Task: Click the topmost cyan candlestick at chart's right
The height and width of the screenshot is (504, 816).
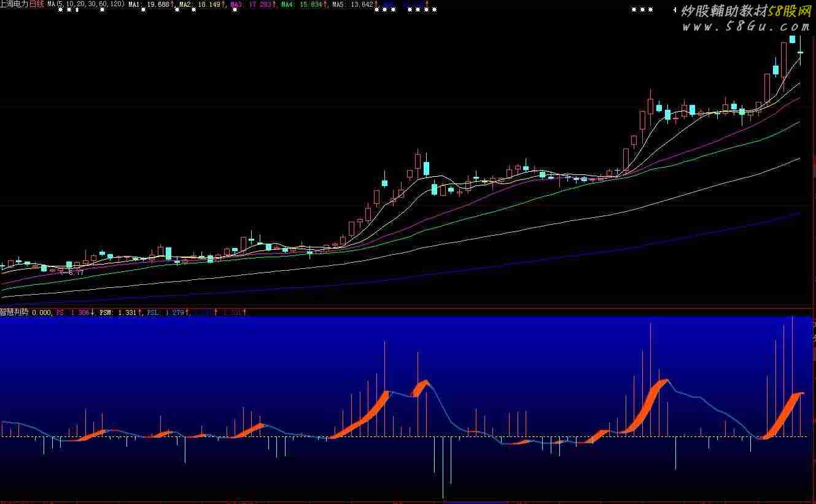Action: (793, 39)
